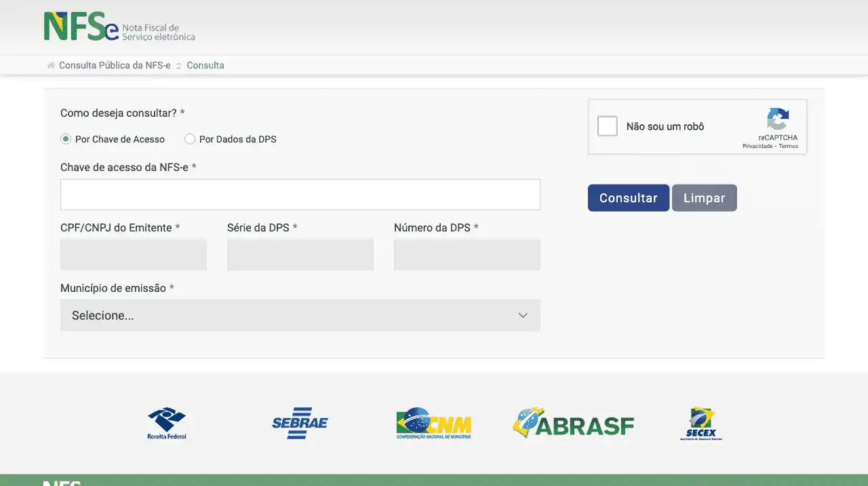Click the CNM confederation logo
The image size is (868, 486).
pyautogui.click(x=433, y=423)
